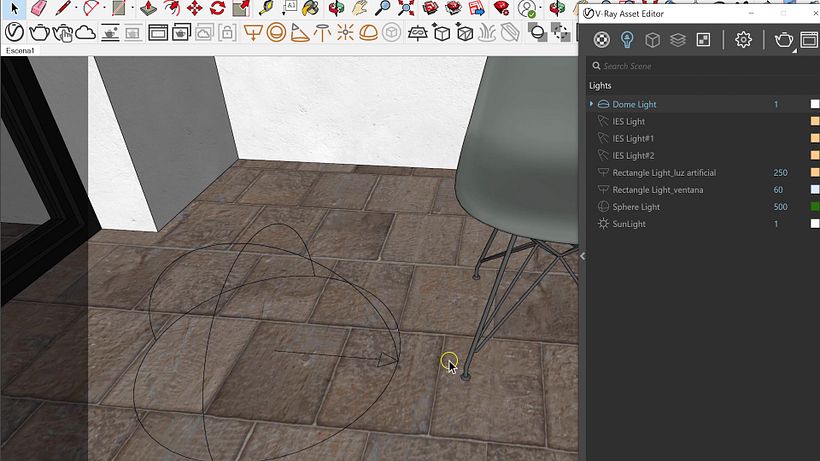Expand the Asset Editor left side panel arrow
Viewport: 820px width, 461px height.
click(583, 256)
